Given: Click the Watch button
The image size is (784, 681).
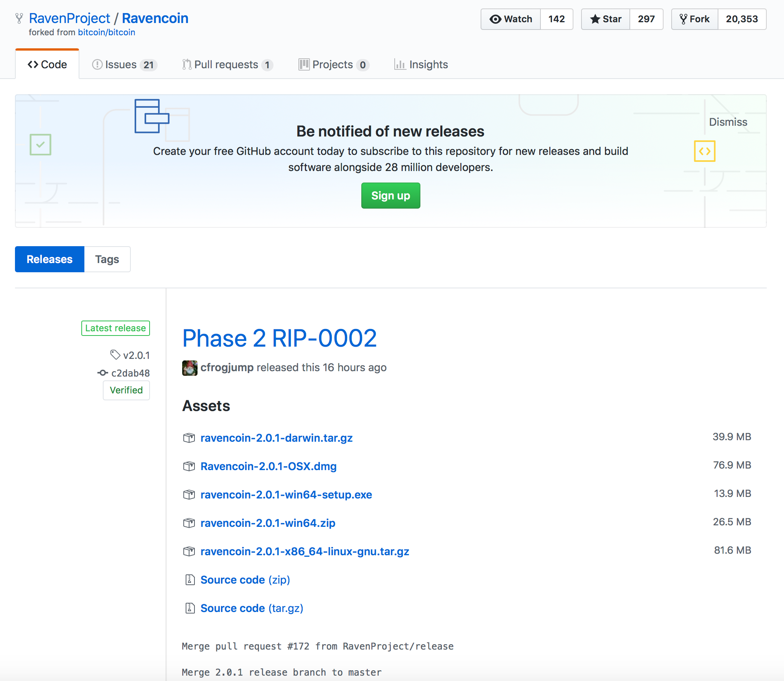Looking at the screenshot, I should (511, 19).
